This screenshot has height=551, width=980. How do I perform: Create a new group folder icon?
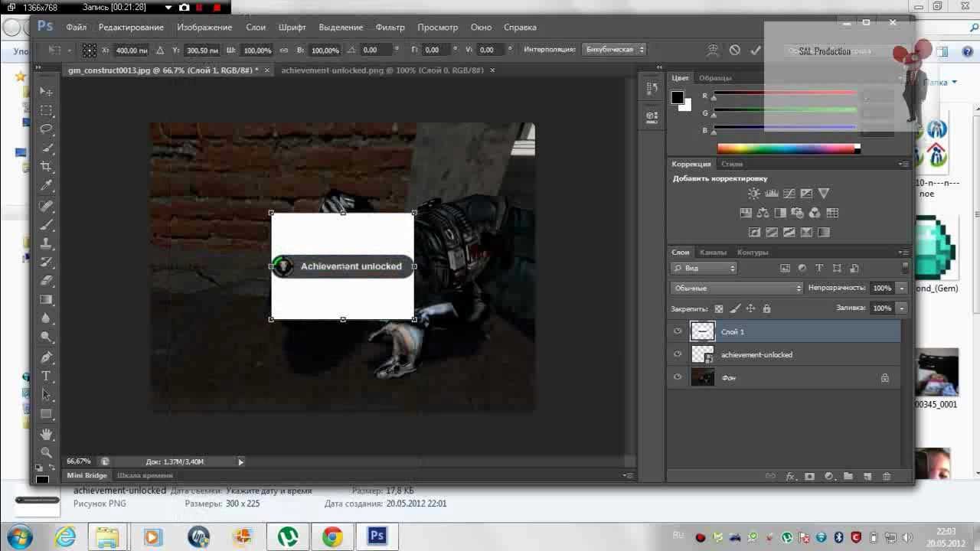pyautogui.click(x=848, y=476)
